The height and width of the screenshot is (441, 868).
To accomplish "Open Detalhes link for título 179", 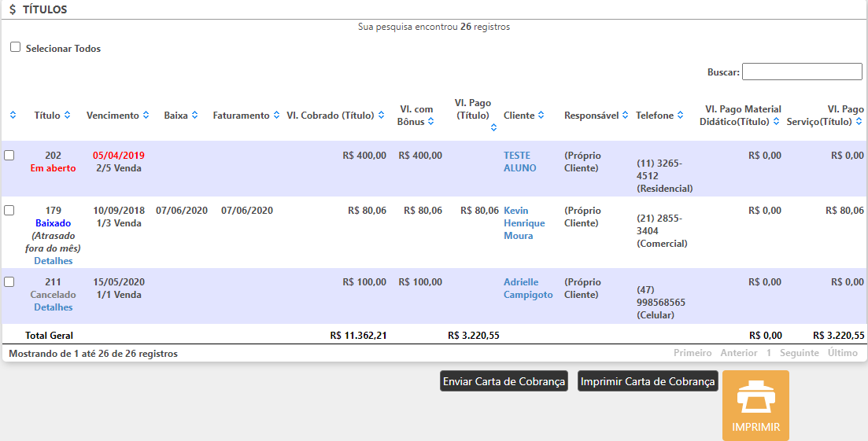I will [54, 261].
